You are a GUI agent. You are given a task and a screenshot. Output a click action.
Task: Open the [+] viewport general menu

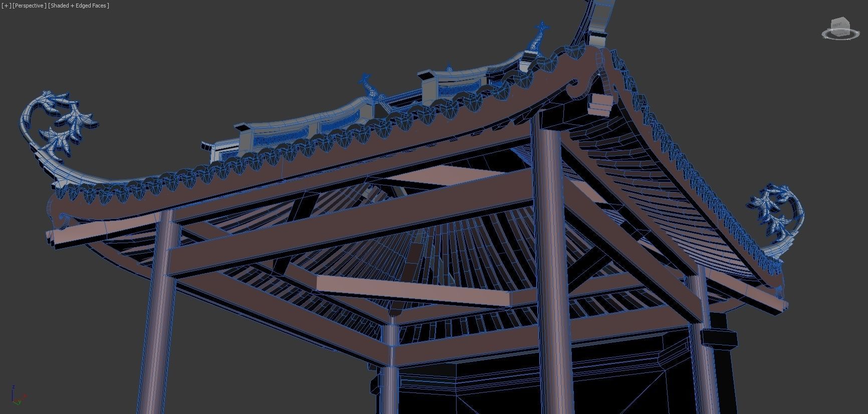coord(6,6)
